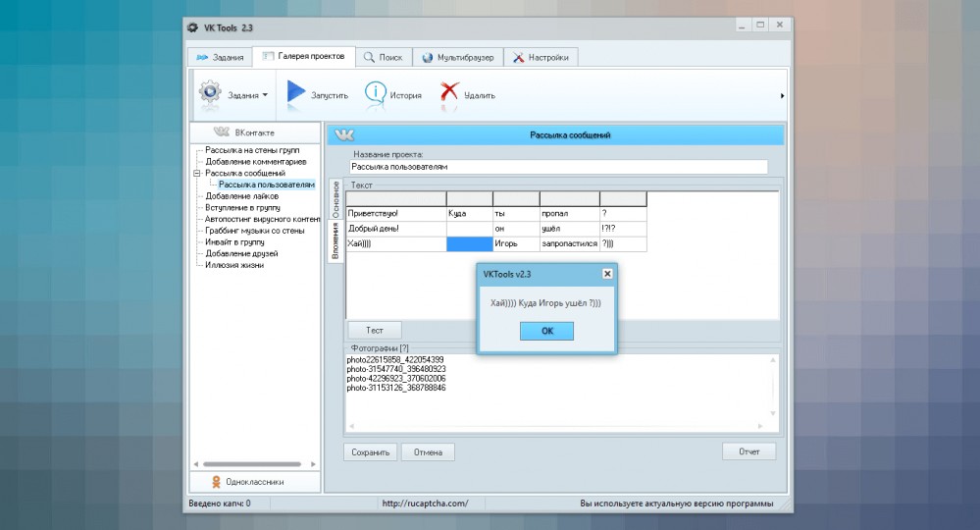Click the !?!? table cell
The image size is (980, 530).
pos(623,229)
